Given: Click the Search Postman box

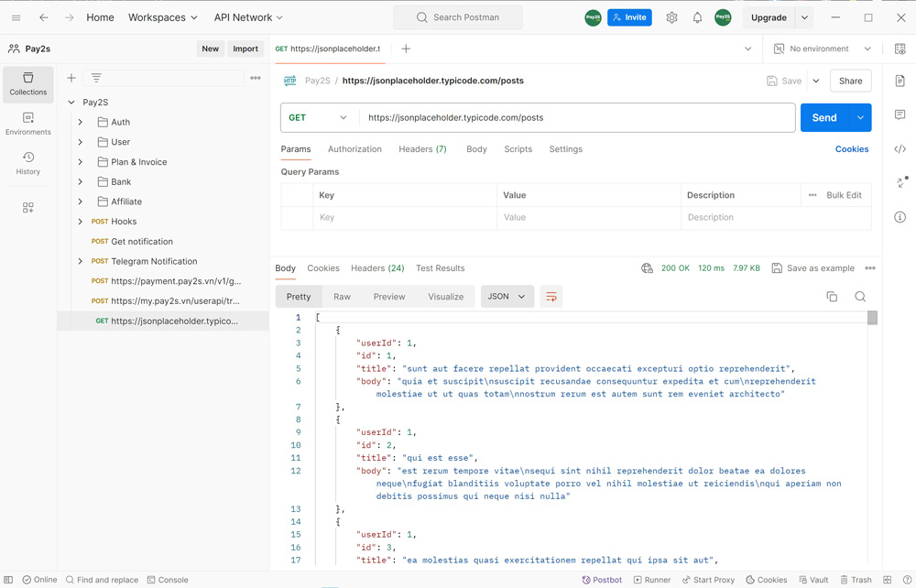Looking at the screenshot, I should [458, 17].
